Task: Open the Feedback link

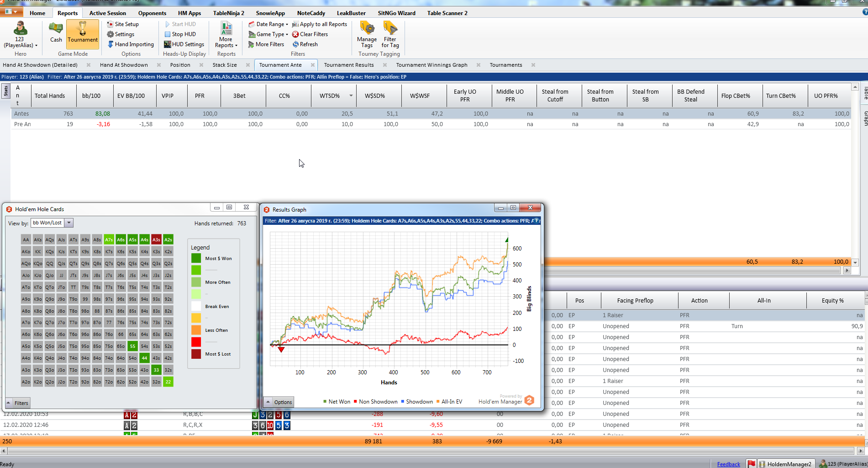Action: (x=728, y=464)
